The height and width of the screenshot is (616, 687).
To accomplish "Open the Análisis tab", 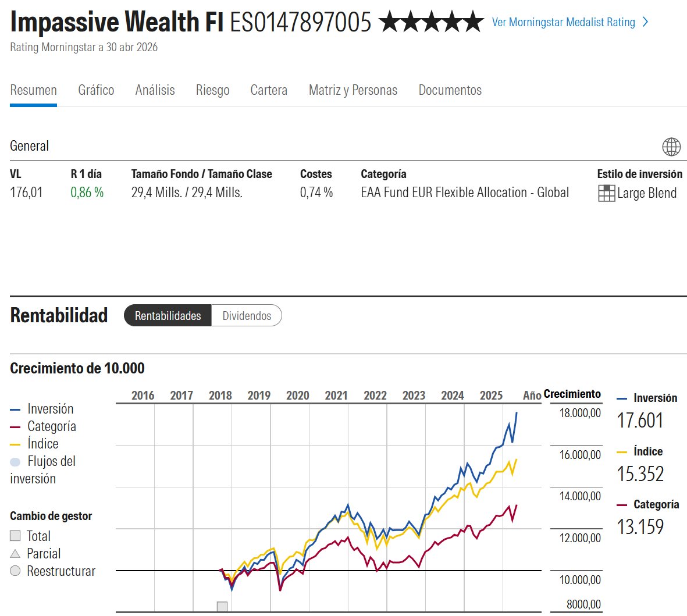I will coord(155,90).
